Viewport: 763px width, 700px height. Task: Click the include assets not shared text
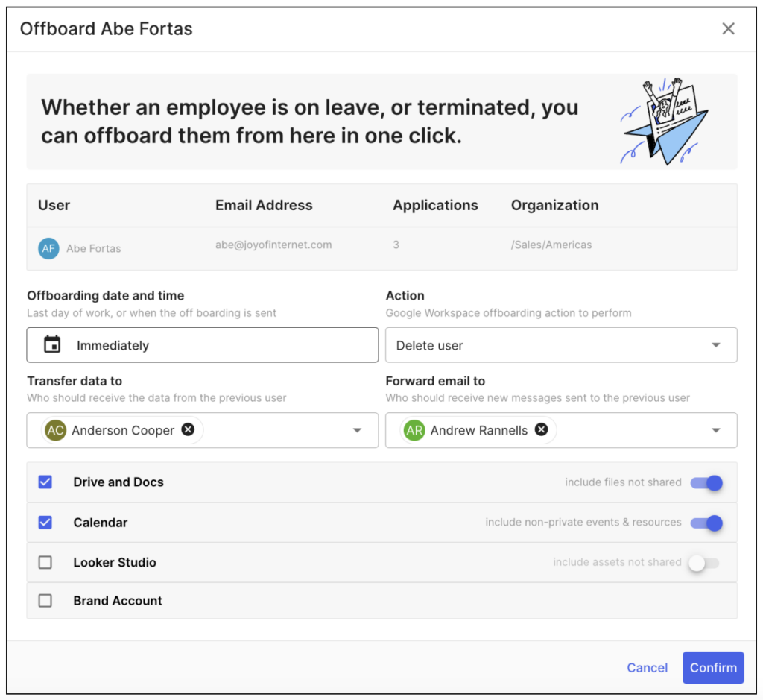click(617, 562)
